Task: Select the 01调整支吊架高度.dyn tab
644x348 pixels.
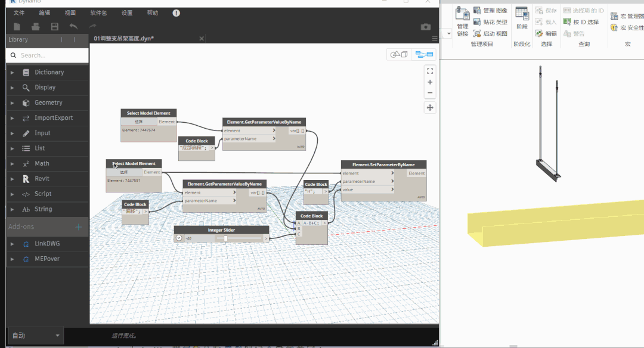Action: coord(123,39)
